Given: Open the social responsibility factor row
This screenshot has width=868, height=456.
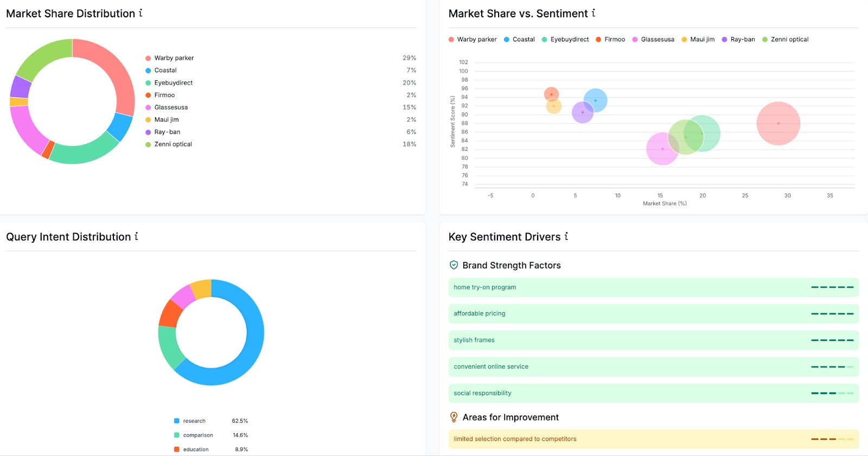Looking at the screenshot, I should coord(654,393).
